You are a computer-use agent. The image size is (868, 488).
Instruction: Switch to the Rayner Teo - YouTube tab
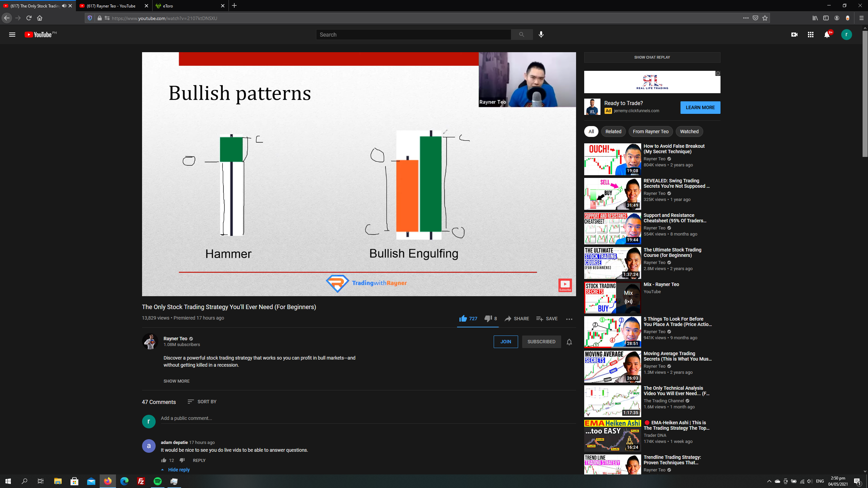[111, 6]
